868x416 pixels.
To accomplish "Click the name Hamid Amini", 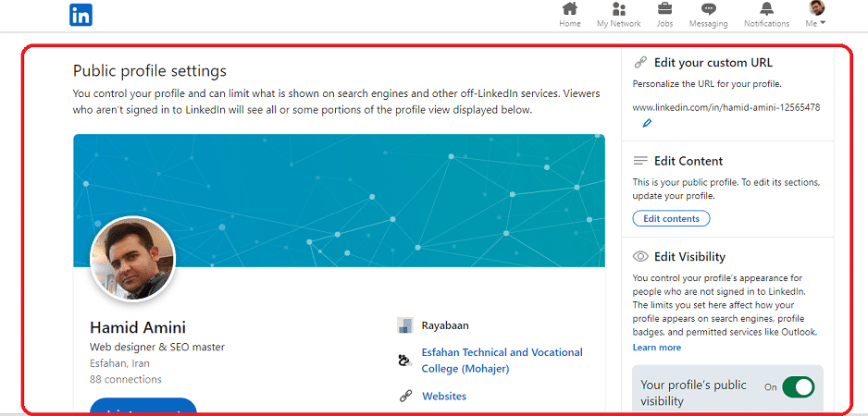I will pos(138,327).
